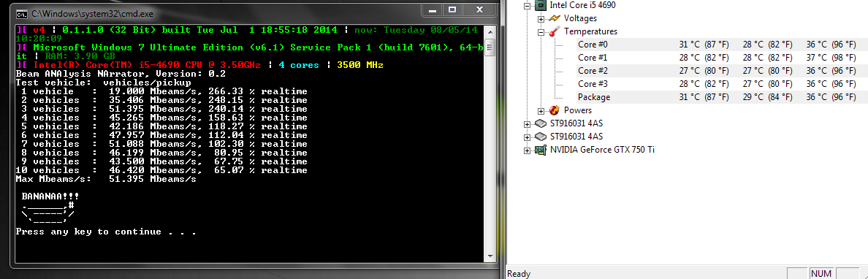Select the NVIDIA GeForce GTX 750 Ti label
868x279 pixels.
[x=602, y=150]
